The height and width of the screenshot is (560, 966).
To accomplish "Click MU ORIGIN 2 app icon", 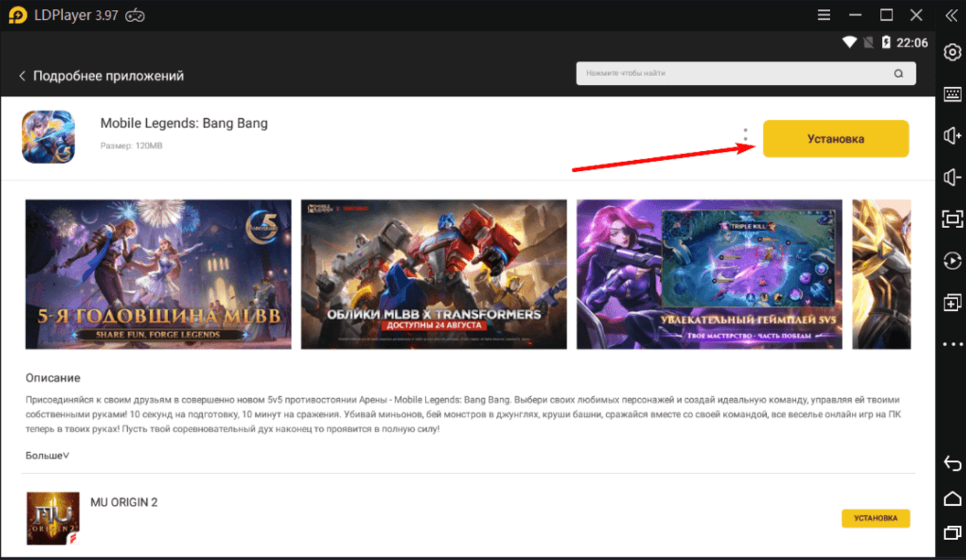I will click(52, 518).
